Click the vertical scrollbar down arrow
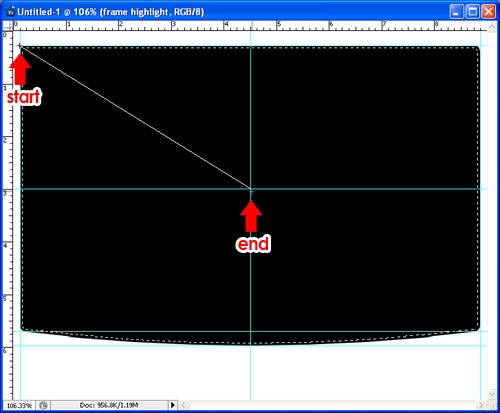 point(492,394)
